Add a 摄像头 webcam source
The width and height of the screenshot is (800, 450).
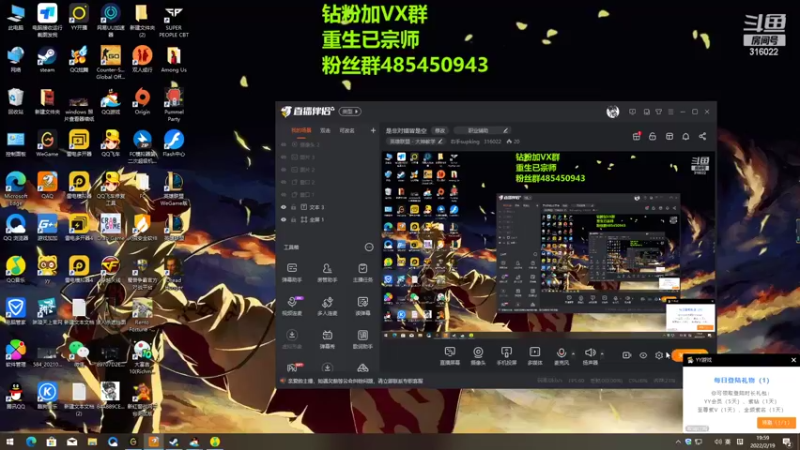(x=478, y=356)
